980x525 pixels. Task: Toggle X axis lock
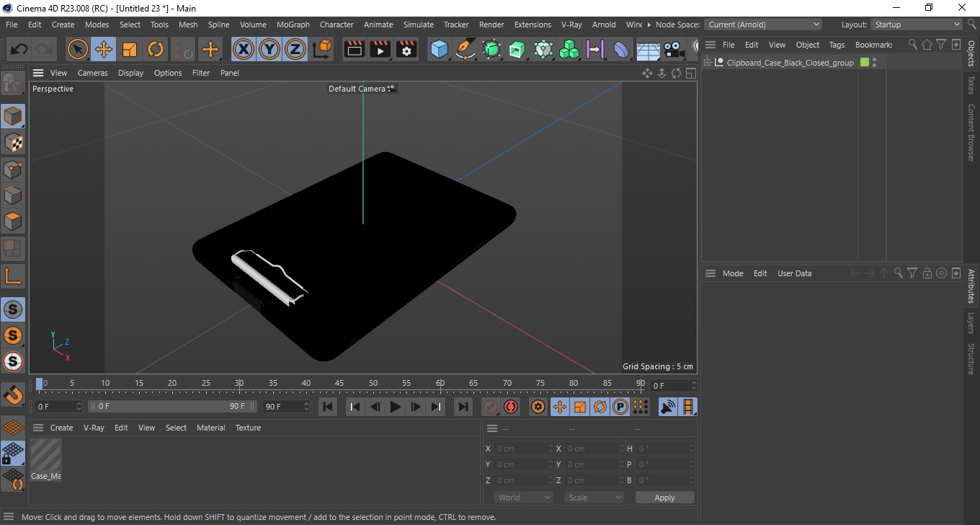(244, 49)
